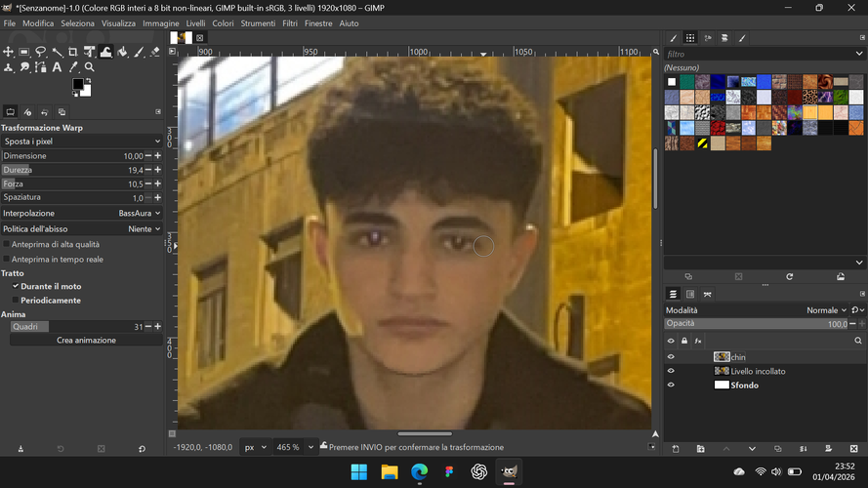Decrease layer Opacità with minus button

click(x=852, y=324)
